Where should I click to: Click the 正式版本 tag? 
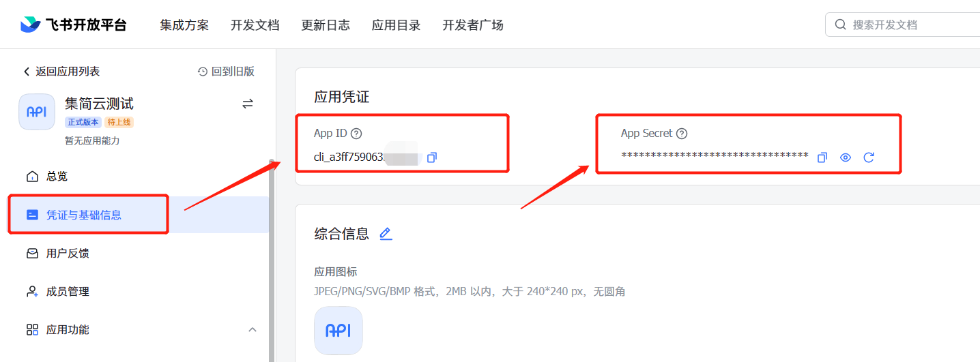(x=83, y=122)
